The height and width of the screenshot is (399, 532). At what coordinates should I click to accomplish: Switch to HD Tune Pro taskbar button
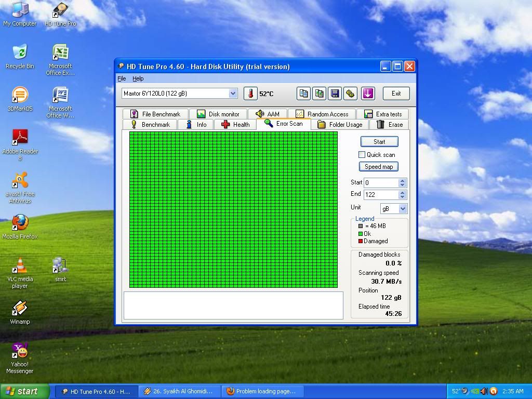[96, 391]
